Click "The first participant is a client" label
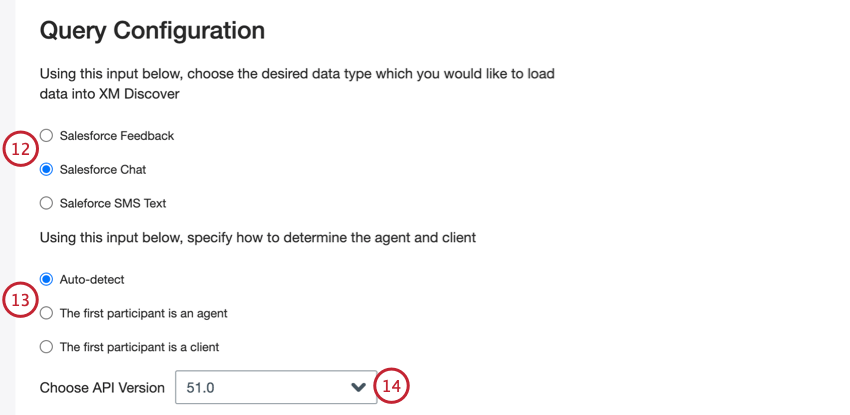850x415 pixels. [139, 347]
